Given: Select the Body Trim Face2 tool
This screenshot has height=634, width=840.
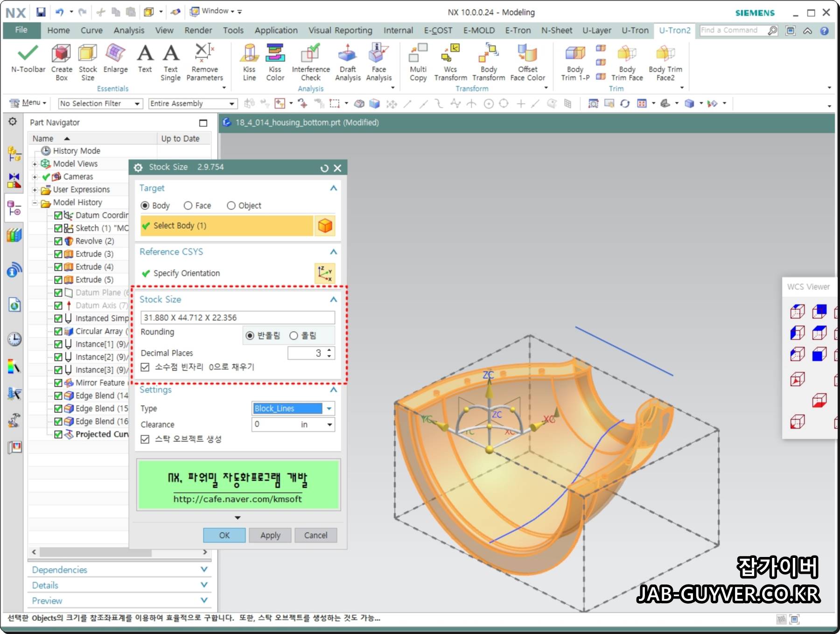Looking at the screenshot, I should point(665,63).
